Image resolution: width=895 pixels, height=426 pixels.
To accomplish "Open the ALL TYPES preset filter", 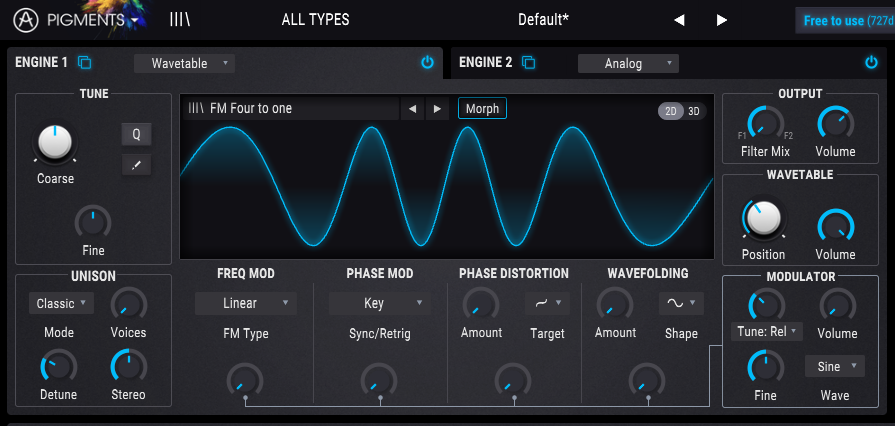I will click(315, 20).
